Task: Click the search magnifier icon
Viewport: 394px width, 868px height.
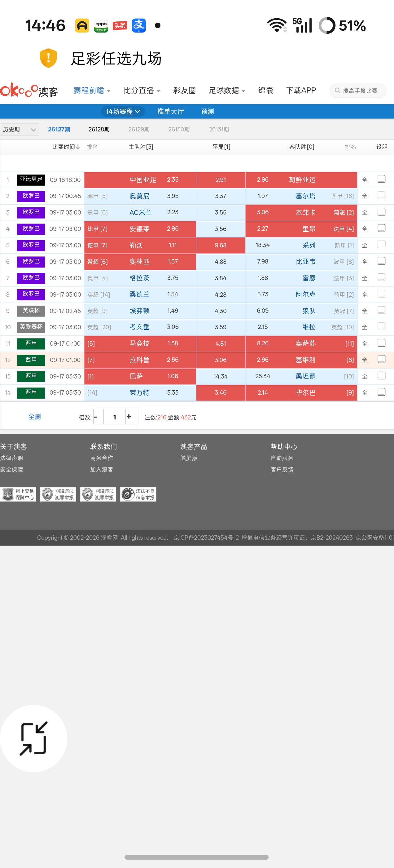Action: 337,90
